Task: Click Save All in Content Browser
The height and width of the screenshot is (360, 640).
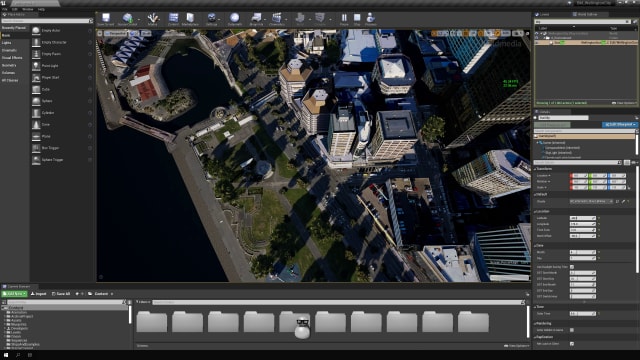Action: [61, 294]
